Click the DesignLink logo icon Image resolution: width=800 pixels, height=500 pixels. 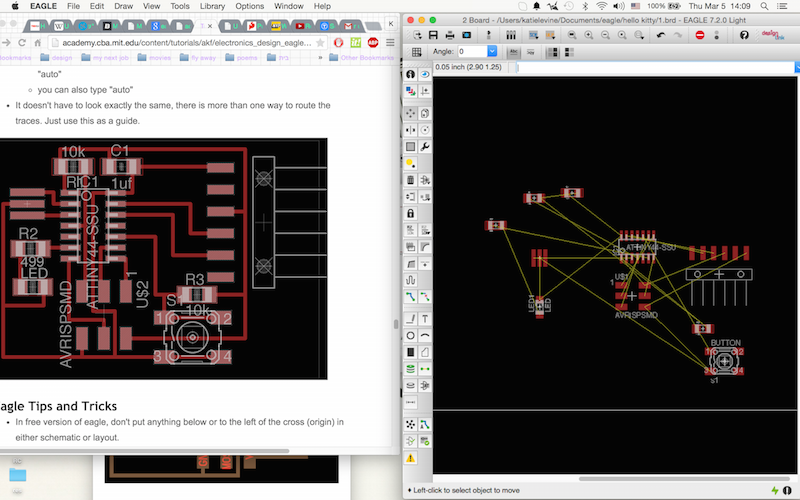click(772, 35)
